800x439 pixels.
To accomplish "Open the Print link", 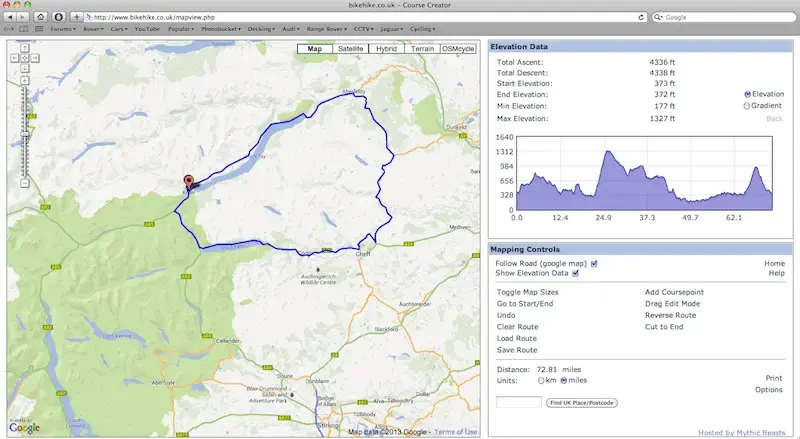I will tap(773, 378).
